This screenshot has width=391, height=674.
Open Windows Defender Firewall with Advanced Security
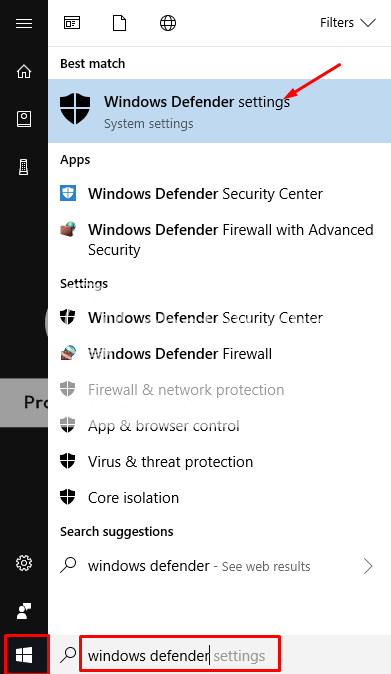[x=220, y=240]
